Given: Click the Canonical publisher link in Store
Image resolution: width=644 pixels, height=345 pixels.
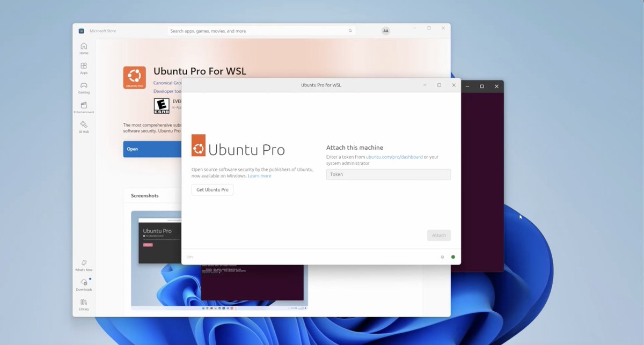Looking at the screenshot, I should pos(167,83).
